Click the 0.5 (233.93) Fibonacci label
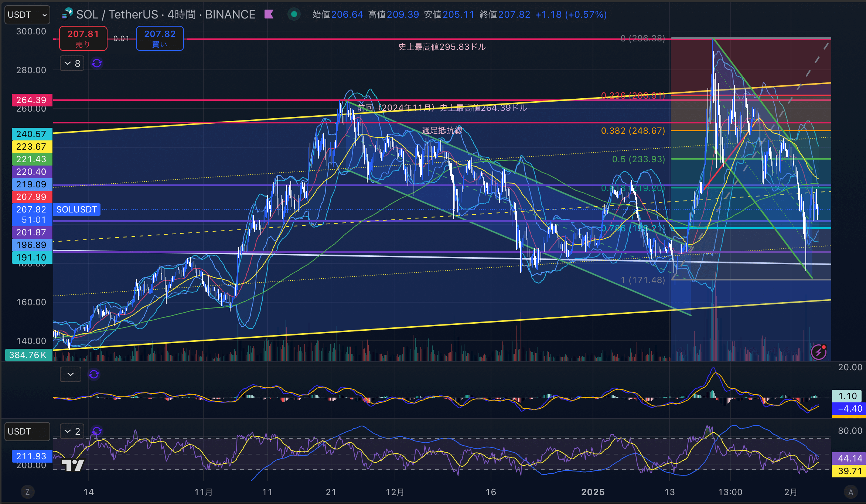Viewport: 866px width, 504px height. pyautogui.click(x=638, y=159)
